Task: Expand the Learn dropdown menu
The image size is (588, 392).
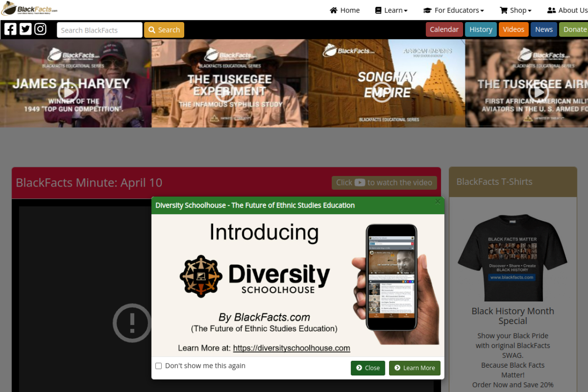Action: [391, 10]
